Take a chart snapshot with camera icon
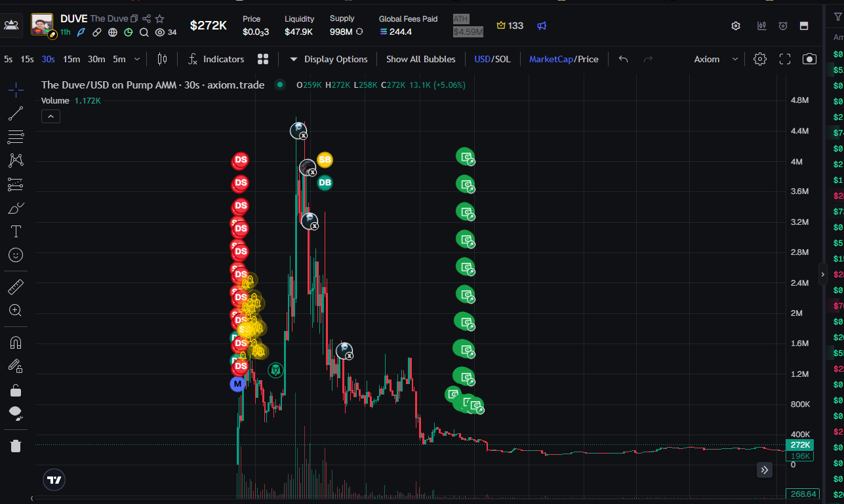 point(810,59)
